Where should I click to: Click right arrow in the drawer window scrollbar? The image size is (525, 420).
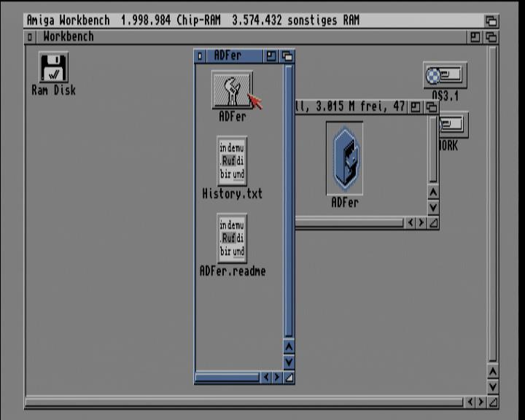421,222
